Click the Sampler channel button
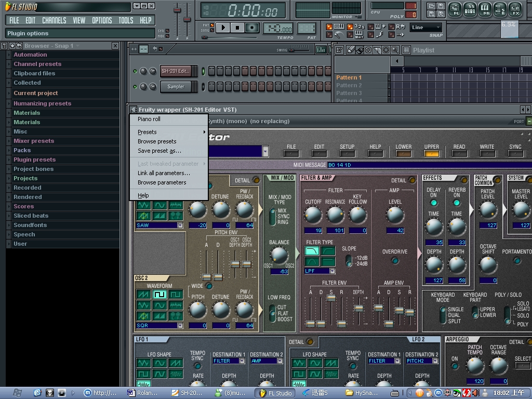 point(176,87)
